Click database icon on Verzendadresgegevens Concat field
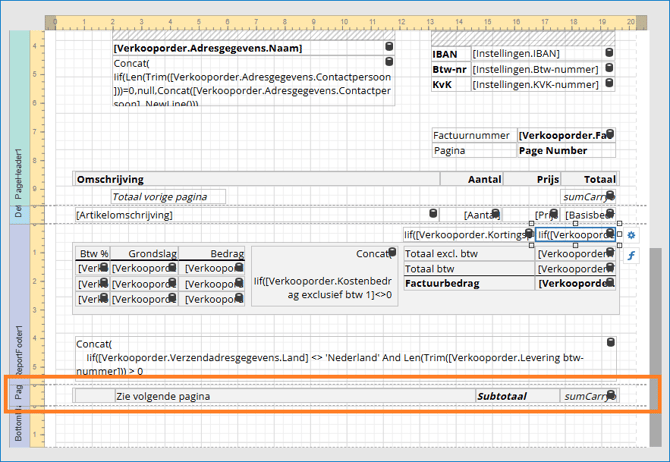Viewport: 670px width, 462px height. click(x=609, y=343)
